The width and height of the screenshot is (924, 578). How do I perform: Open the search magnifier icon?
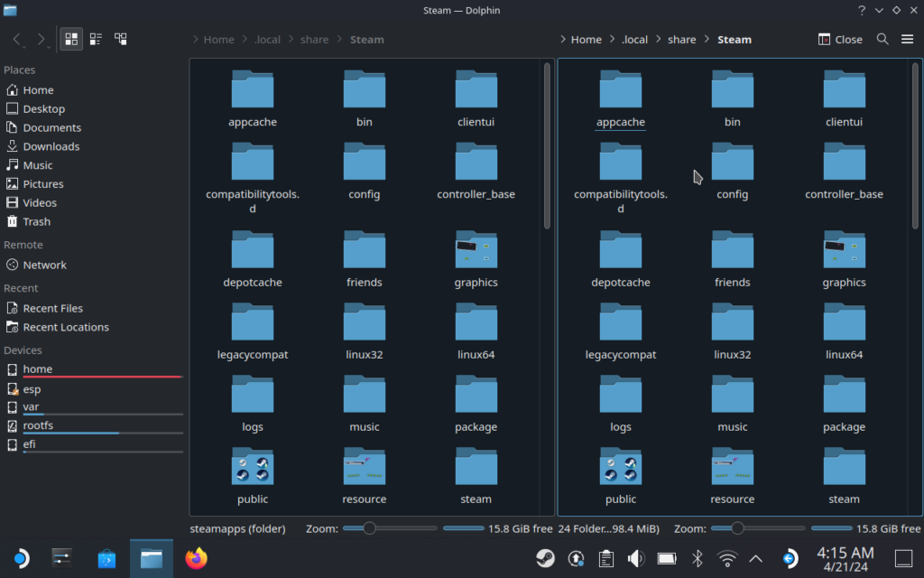[x=882, y=39]
